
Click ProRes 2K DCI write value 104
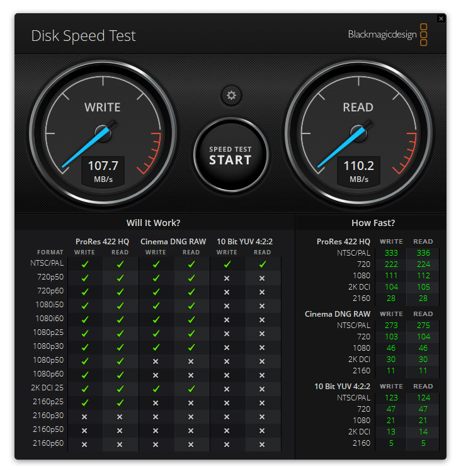pos(391,287)
